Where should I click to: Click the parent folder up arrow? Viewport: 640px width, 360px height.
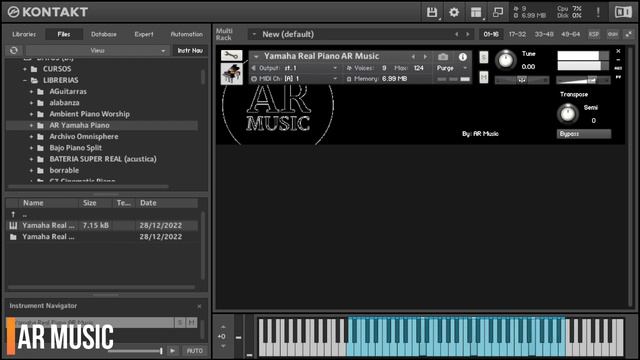pyautogui.click(x=13, y=214)
